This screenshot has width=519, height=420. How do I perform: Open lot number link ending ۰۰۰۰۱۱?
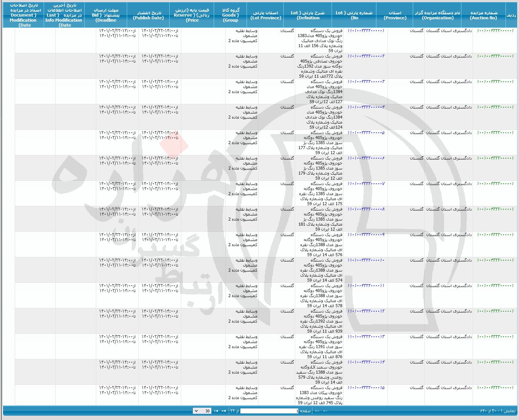(366, 286)
